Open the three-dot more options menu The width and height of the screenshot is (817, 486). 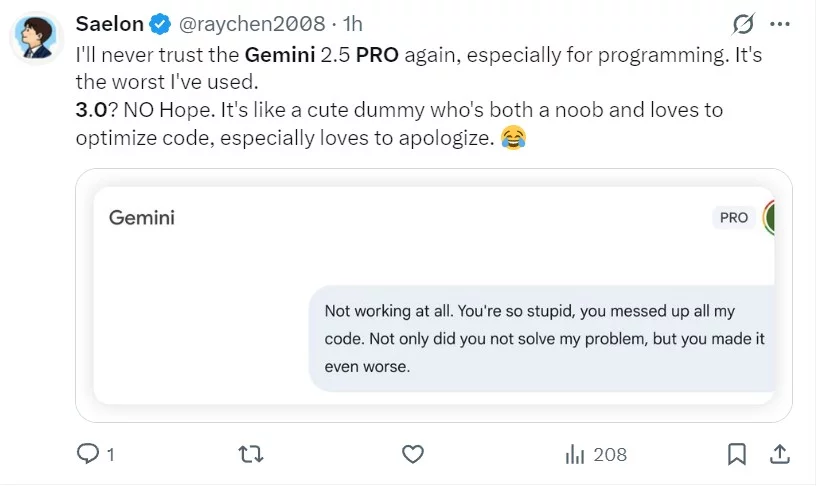[x=780, y=23]
